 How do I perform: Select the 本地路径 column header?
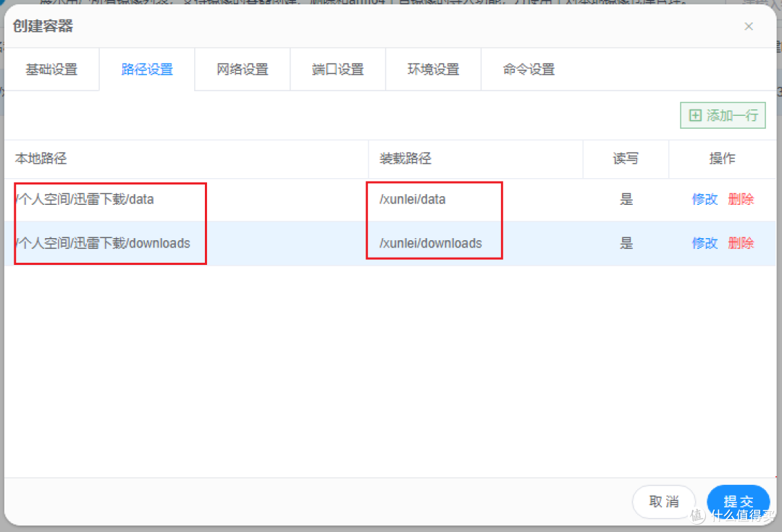(x=35, y=159)
